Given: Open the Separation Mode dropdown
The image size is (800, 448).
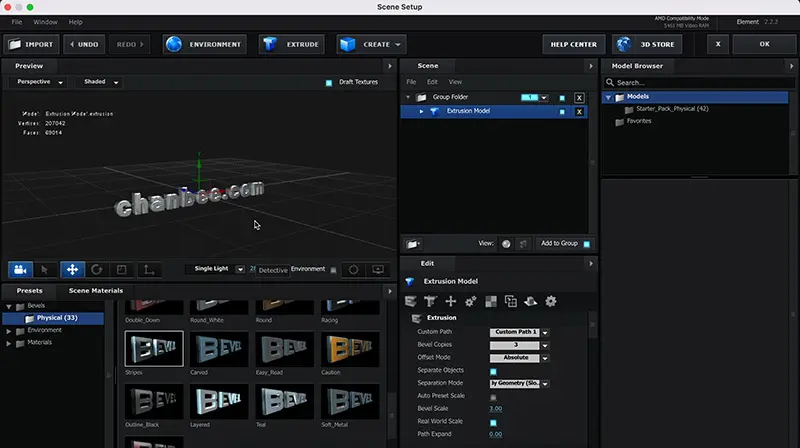Looking at the screenshot, I should 519,383.
